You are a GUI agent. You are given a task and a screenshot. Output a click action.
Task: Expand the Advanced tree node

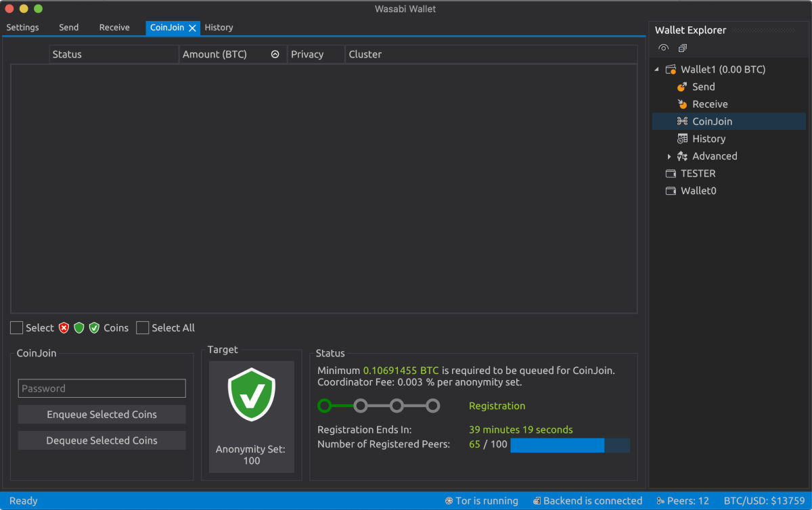(x=669, y=156)
